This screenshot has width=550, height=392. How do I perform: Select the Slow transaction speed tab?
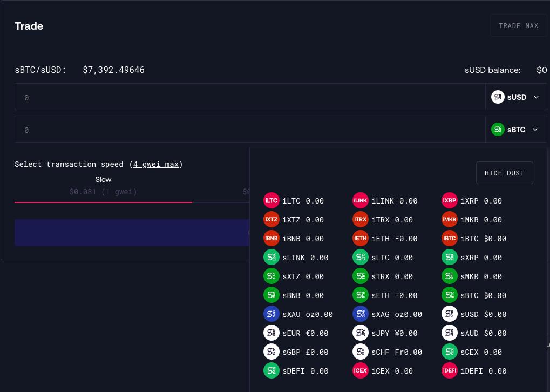[103, 185]
